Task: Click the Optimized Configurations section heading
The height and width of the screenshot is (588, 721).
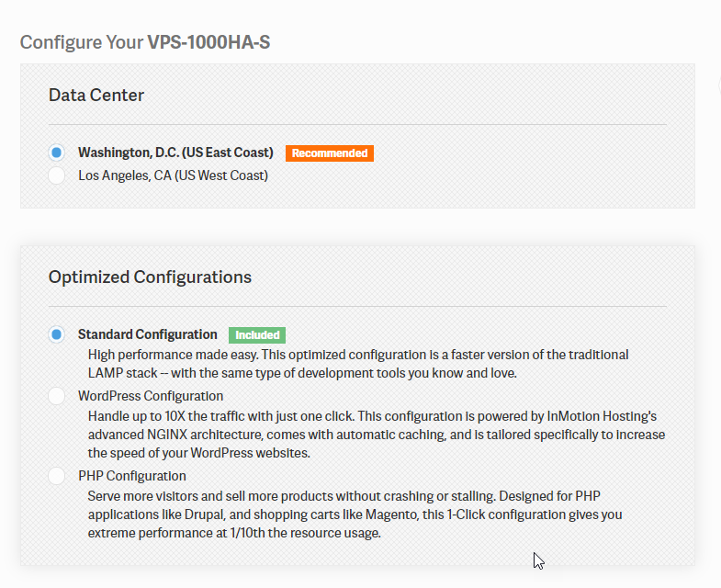Action: coord(150,277)
